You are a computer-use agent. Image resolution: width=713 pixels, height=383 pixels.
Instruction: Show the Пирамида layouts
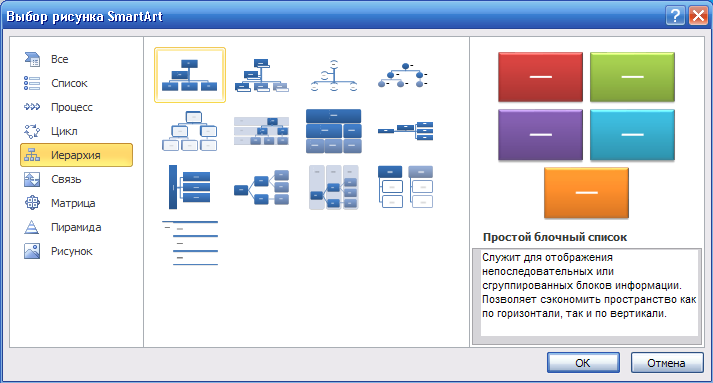pos(76,227)
